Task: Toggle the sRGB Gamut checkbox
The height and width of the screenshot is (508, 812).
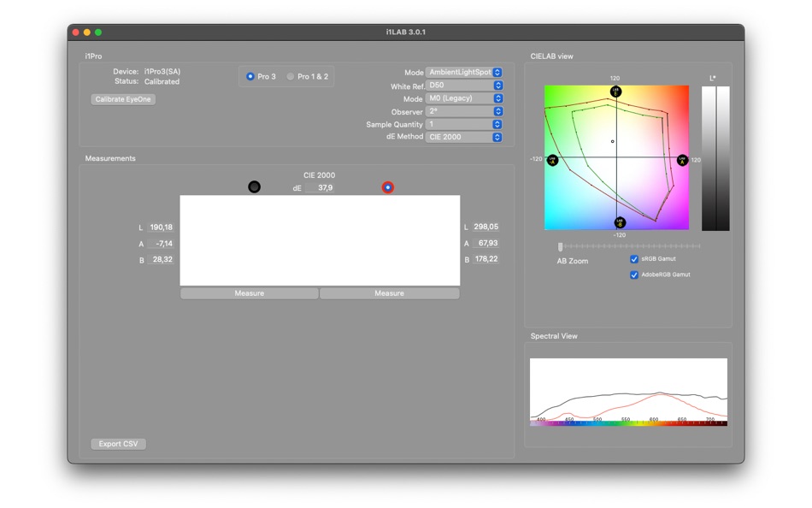Action: [634, 258]
